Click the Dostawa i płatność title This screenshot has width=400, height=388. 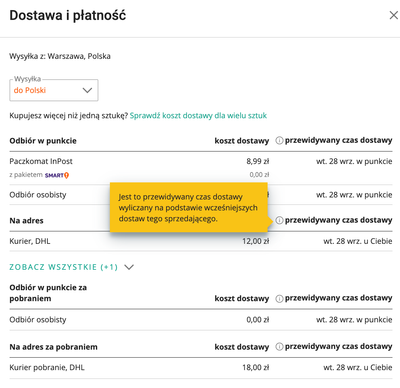[x=68, y=15]
